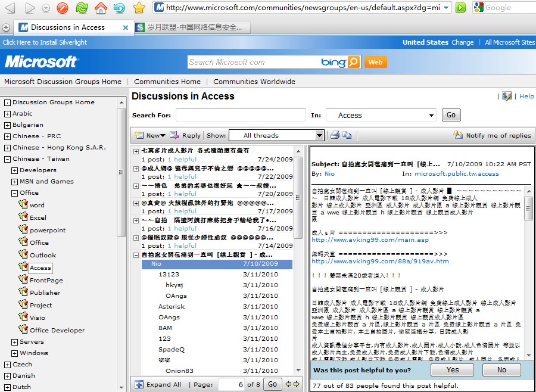Click the Office Developer newsgroup icon

click(x=23, y=329)
